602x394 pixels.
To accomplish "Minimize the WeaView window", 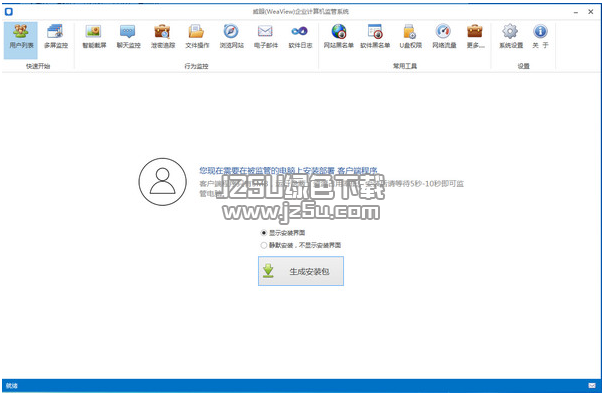I will [576, 12].
